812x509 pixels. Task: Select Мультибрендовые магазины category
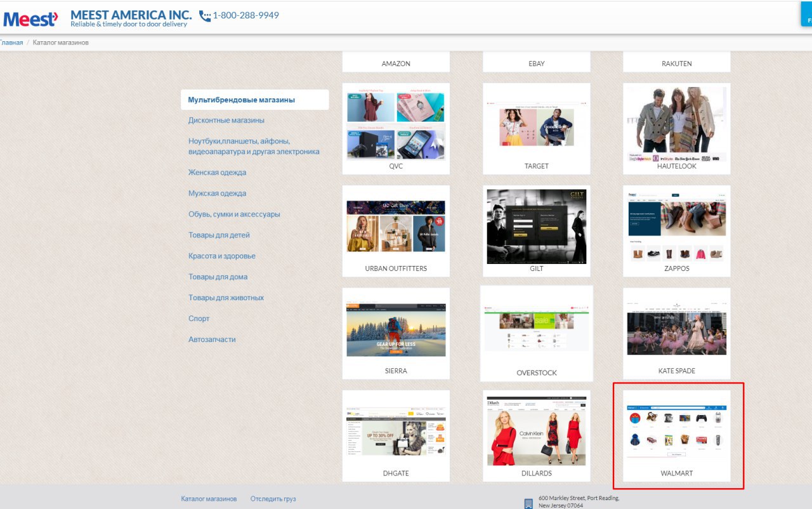click(255, 100)
